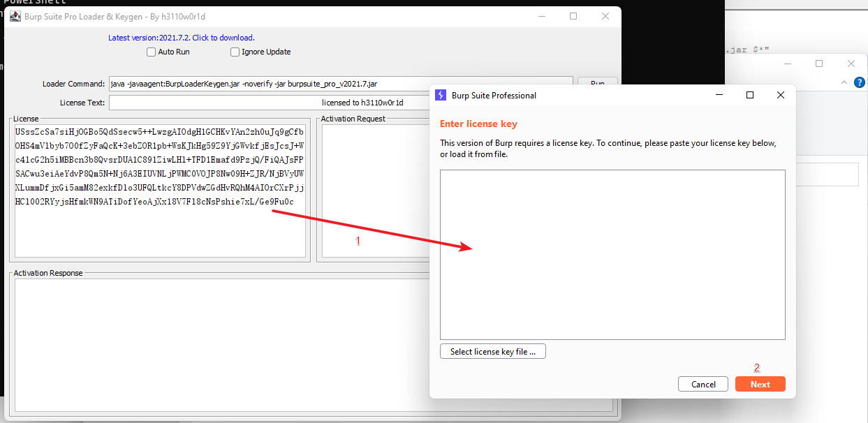Click the Run button beside Loader Command
The width and height of the screenshot is (868, 423).
pyautogui.click(x=597, y=82)
